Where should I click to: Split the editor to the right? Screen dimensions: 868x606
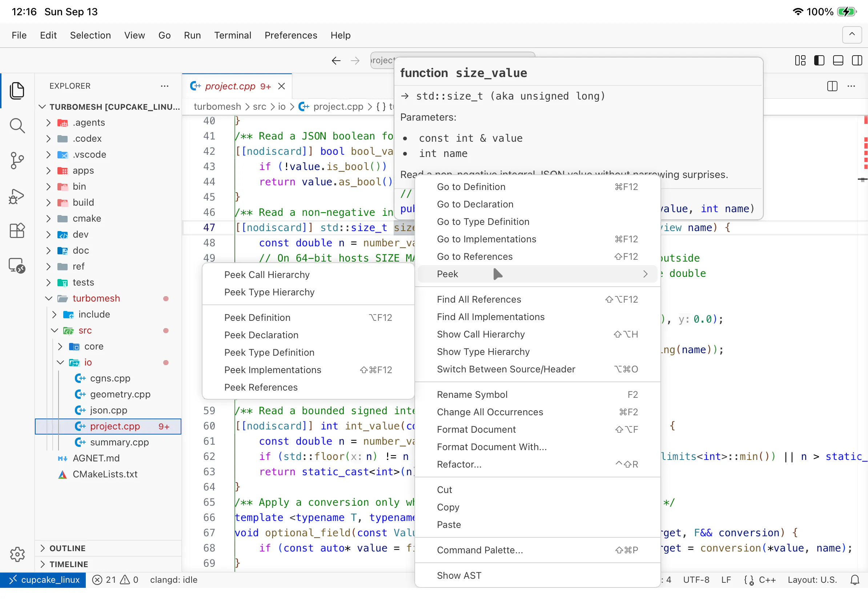point(832,86)
